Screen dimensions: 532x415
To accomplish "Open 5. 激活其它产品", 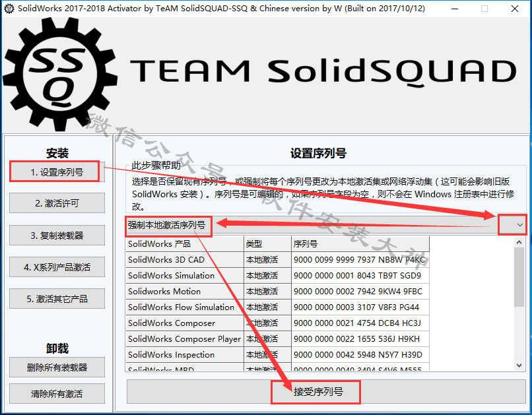I will [57, 299].
